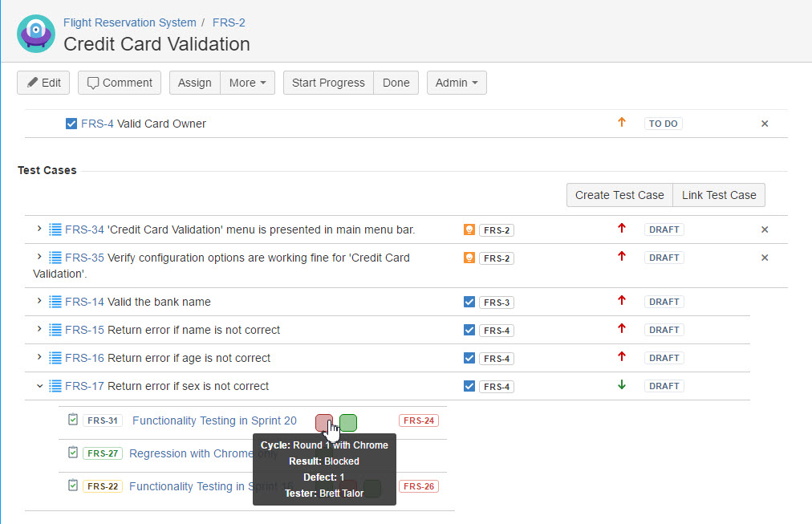Click the red priority arrow on FRS-14 row
Screen dimensions: 812x524
tap(621, 301)
